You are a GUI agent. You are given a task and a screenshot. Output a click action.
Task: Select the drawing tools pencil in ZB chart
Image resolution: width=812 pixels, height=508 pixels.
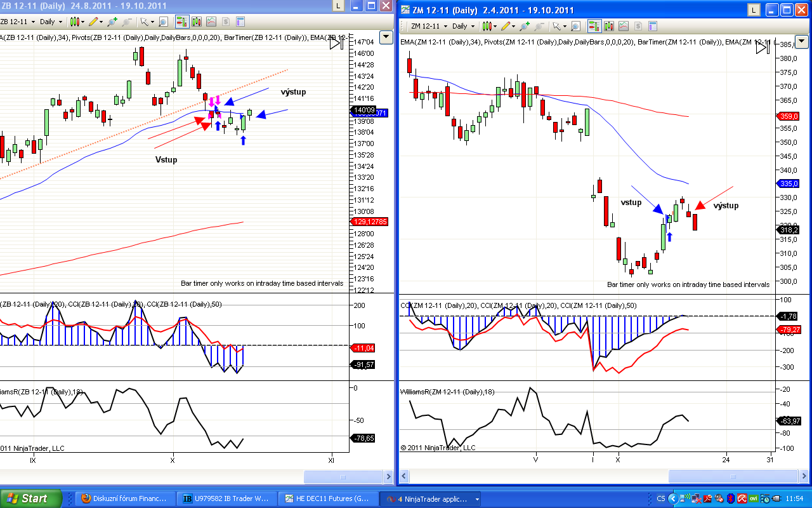(95, 22)
